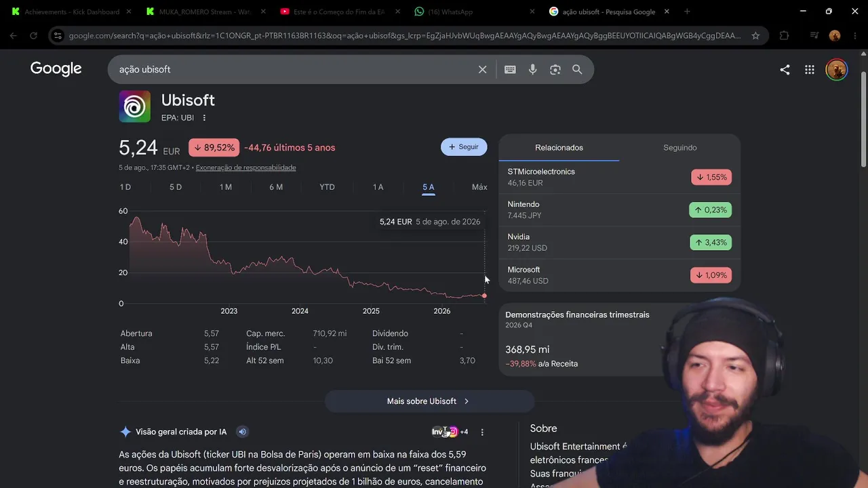The height and width of the screenshot is (488, 868).
Task: Bookmark this page with the star icon
Action: click(x=755, y=36)
